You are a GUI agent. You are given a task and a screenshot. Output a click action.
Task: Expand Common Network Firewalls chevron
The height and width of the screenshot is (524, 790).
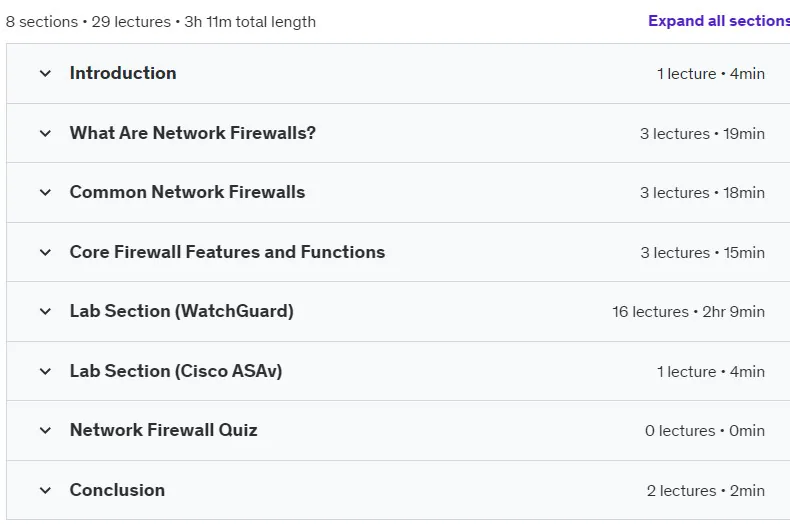pyautogui.click(x=45, y=192)
